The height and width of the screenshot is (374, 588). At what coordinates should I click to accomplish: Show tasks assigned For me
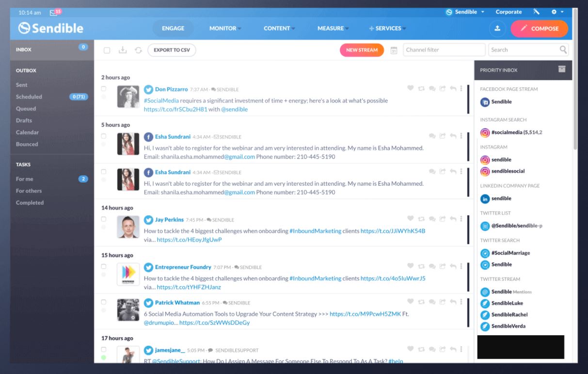pos(25,179)
